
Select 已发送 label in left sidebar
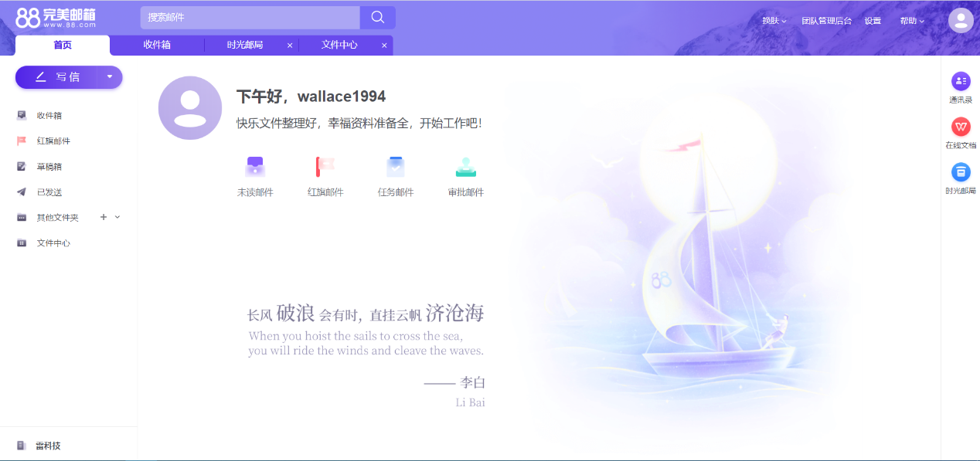49,192
